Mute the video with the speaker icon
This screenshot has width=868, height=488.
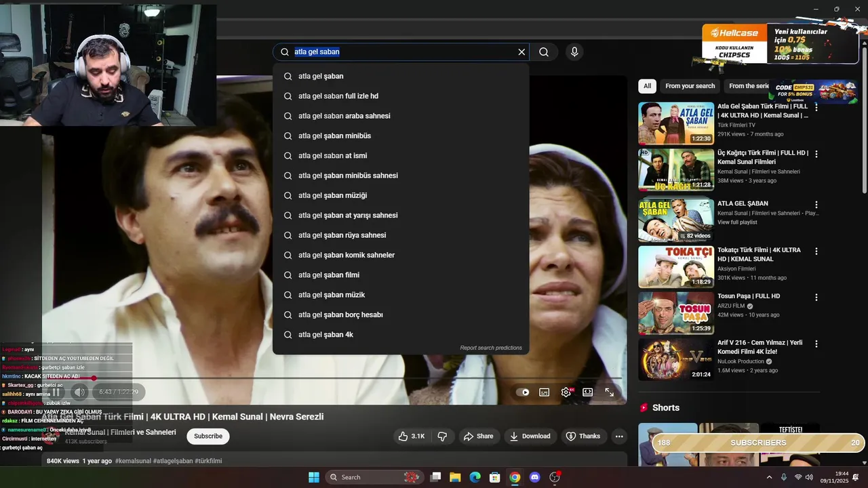(x=80, y=392)
